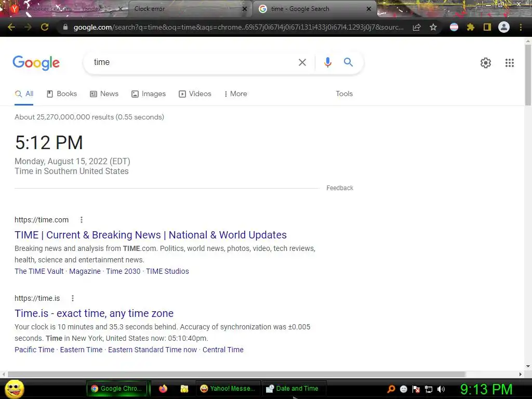Click the horizontal scrollbar thumb

click(x=236, y=374)
